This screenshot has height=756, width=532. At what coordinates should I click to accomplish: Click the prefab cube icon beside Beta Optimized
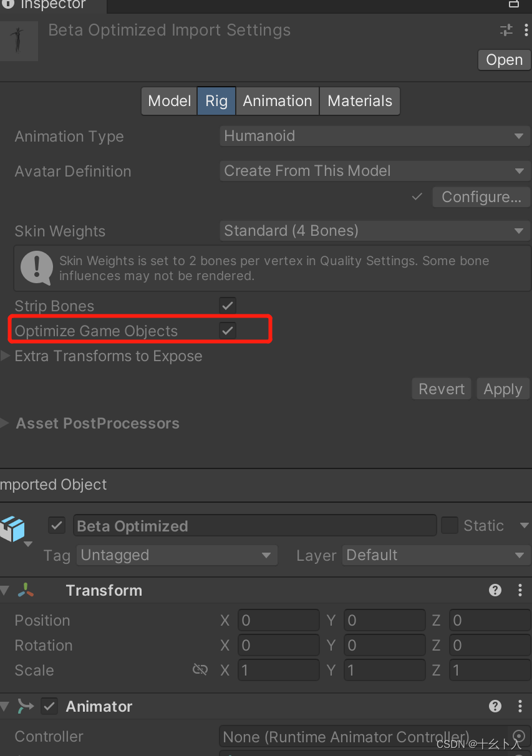click(14, 525)
